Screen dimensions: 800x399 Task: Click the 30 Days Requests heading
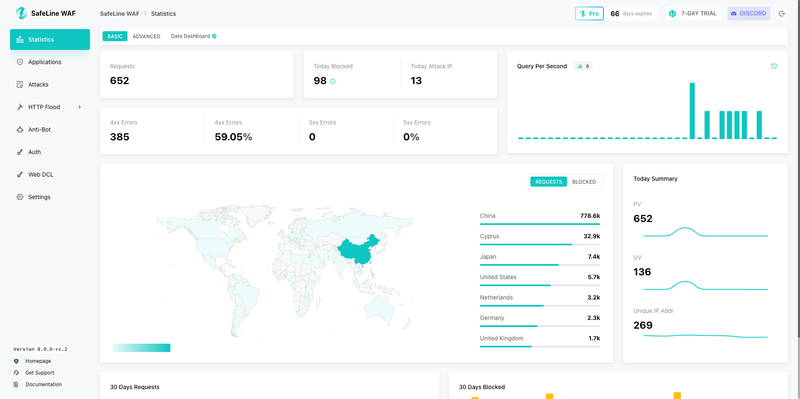click(x=135, y=387)
